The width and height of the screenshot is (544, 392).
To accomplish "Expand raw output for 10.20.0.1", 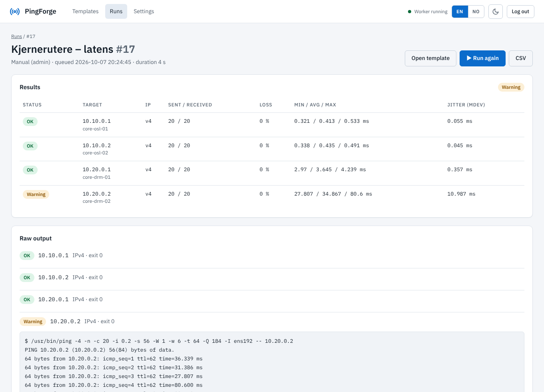I will coord(272,300).
